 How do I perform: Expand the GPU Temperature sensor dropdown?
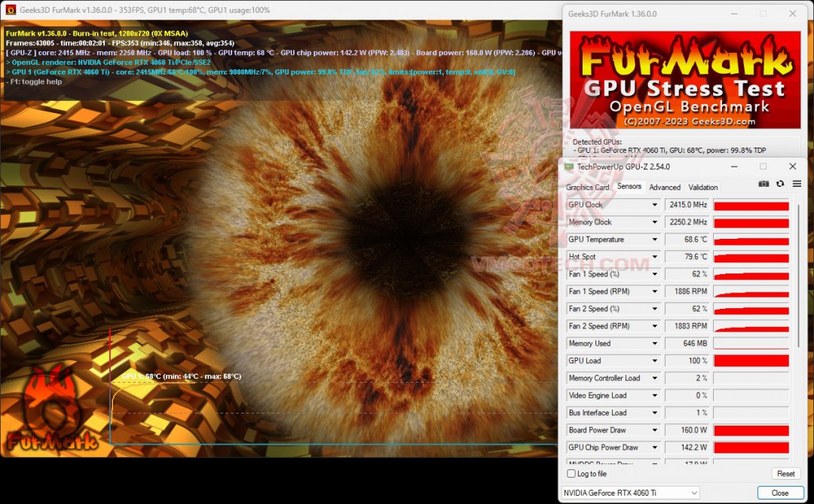click(655, 240)
